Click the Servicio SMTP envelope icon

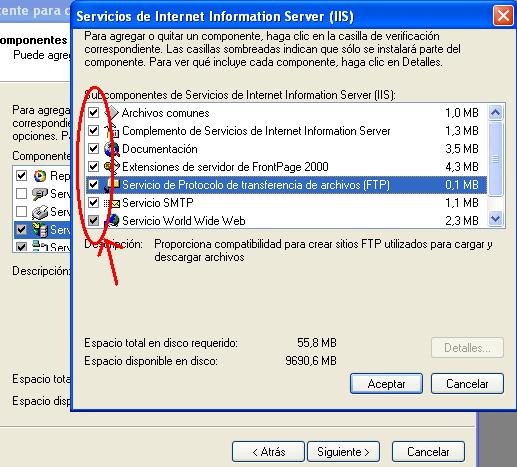pyautogui.click(x=112, y=203)
